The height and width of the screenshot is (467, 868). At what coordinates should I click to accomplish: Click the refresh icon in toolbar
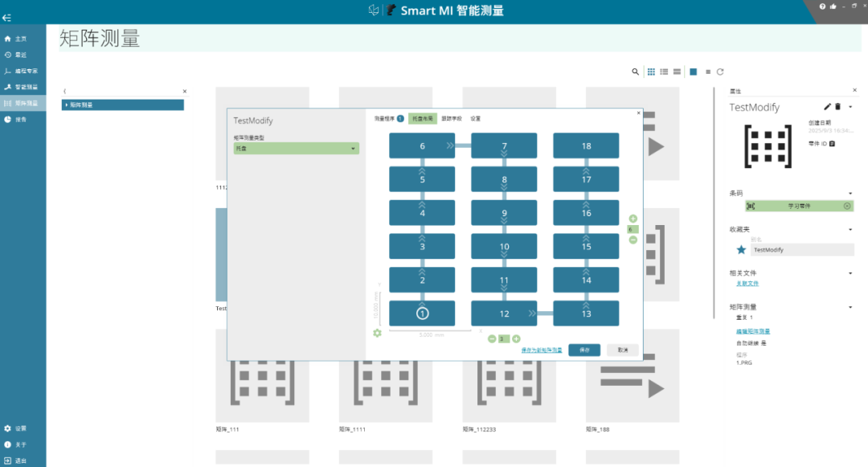(720, 72)
